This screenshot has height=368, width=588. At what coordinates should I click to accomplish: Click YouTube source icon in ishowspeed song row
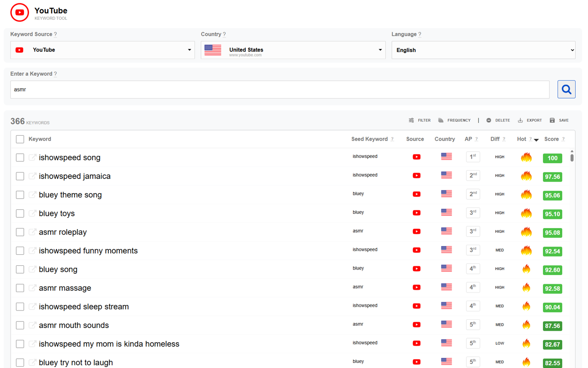(417, 157)
